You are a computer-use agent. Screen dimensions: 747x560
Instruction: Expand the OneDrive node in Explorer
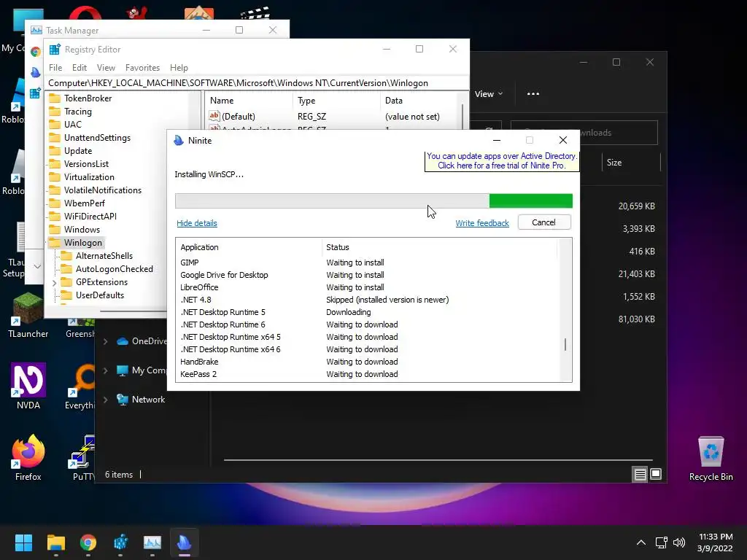coord(106,341)
